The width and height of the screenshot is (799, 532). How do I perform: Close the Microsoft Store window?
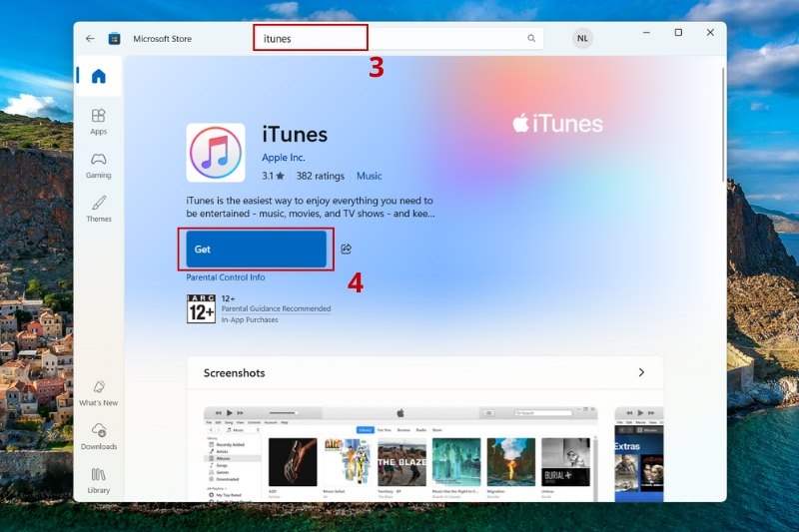tap(710, 33)
